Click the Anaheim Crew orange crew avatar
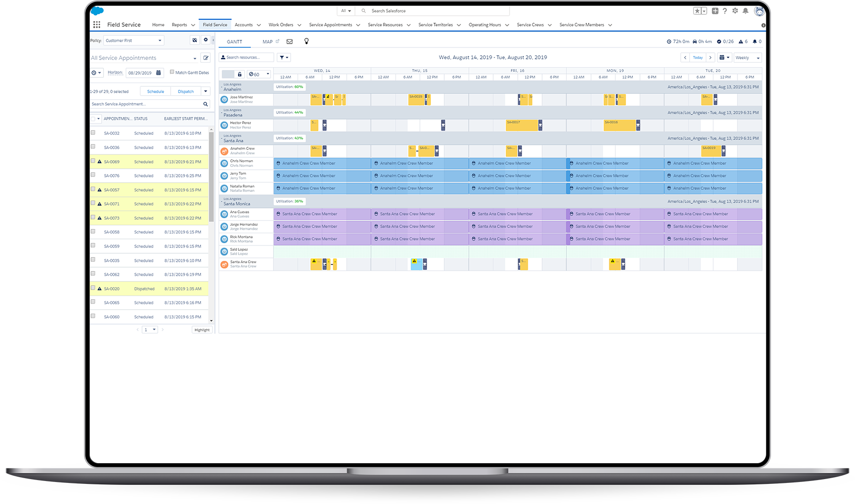Image resolution: width=855 pixels, height=504 pixels. (x=224, y=151)
